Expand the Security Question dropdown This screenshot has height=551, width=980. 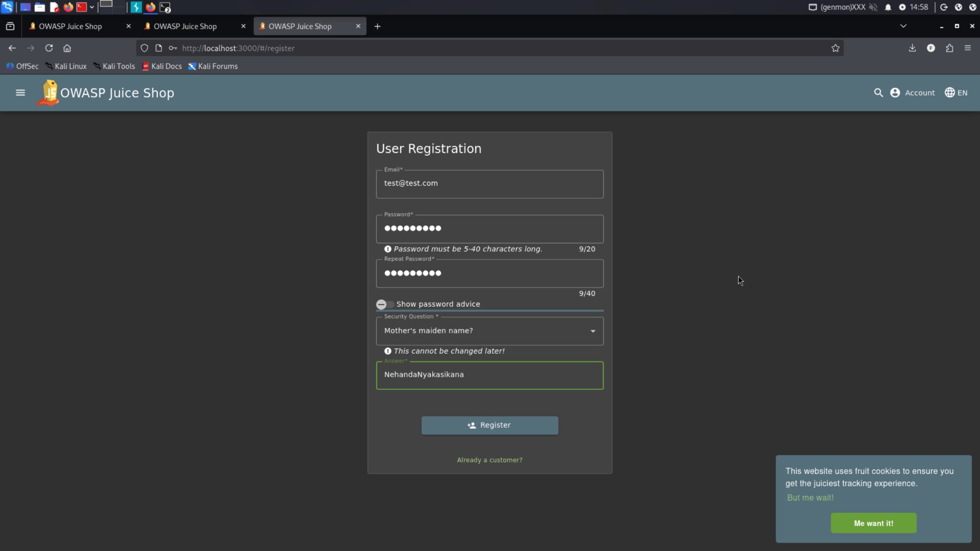(x=490, y=331)
